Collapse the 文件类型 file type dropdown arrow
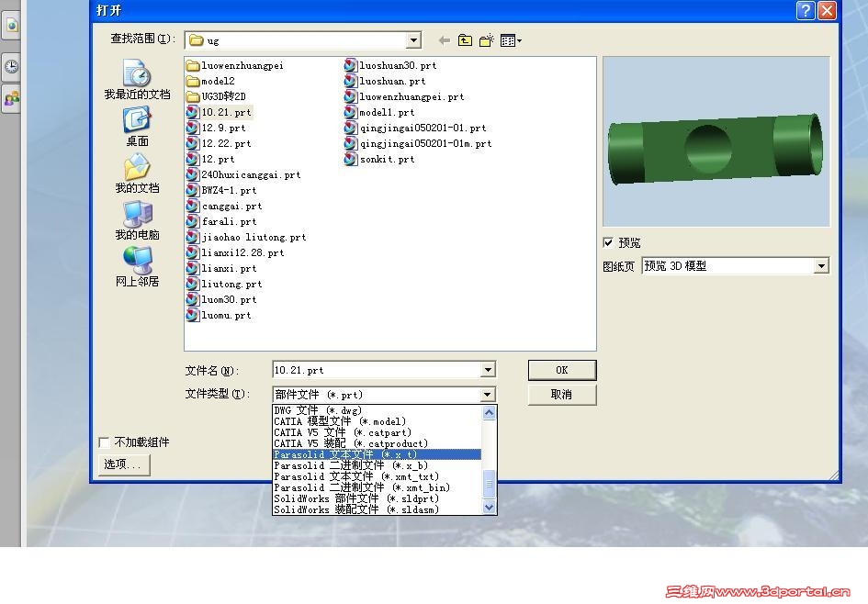Screen dimensions: 868x604 [487, 395]
